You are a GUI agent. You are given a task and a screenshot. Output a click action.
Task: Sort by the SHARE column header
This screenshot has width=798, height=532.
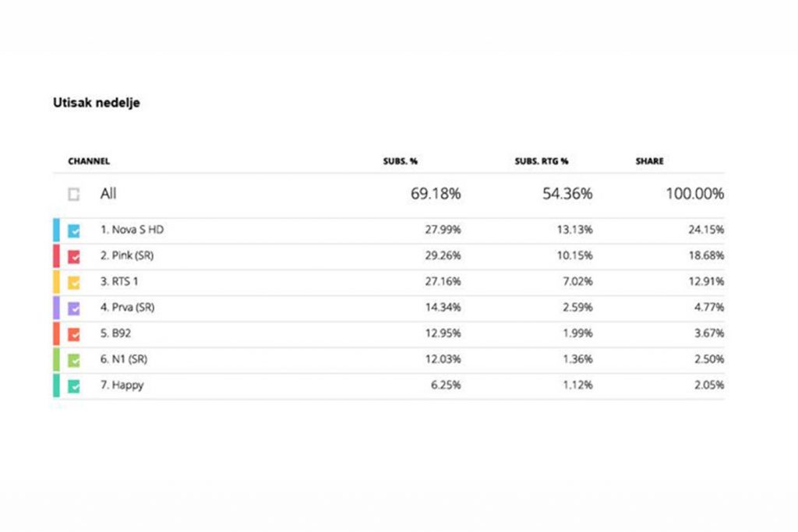point(649,161)
